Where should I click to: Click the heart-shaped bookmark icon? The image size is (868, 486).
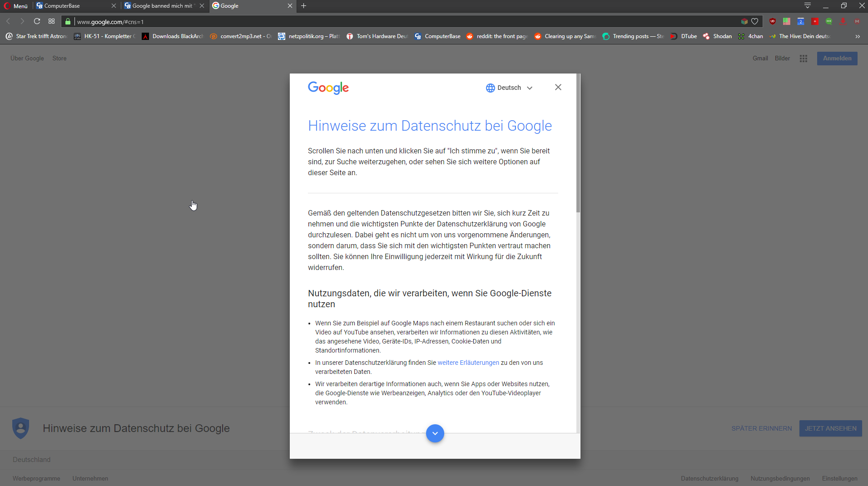pos(755,21)
